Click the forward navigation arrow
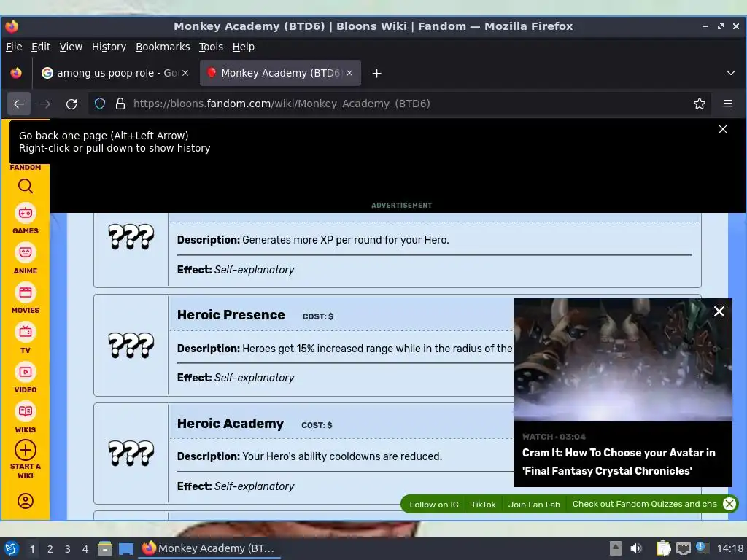 pyautogui.click(x=45, y=104)
